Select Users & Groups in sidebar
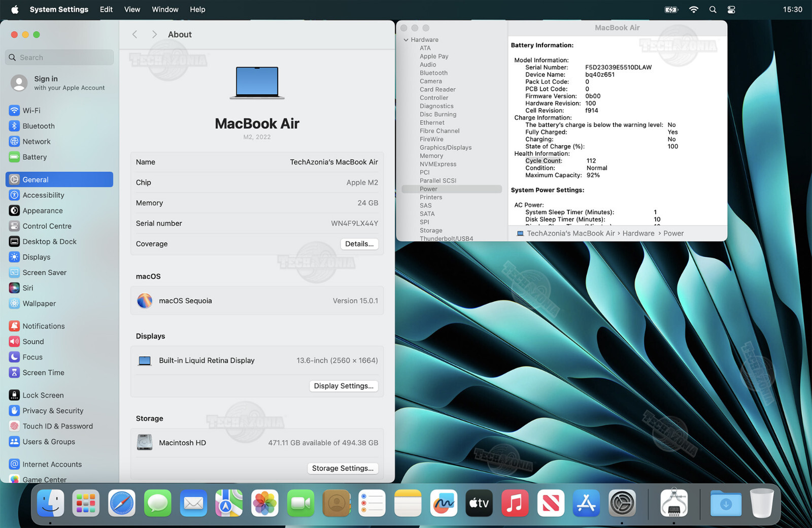This screenshot has width=812, height=528. [x=59, y=442]
